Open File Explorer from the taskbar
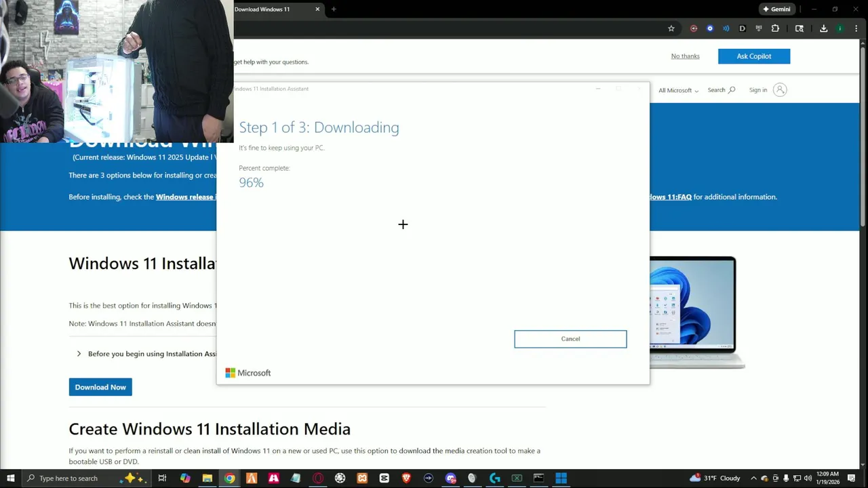 coord(208,478)
